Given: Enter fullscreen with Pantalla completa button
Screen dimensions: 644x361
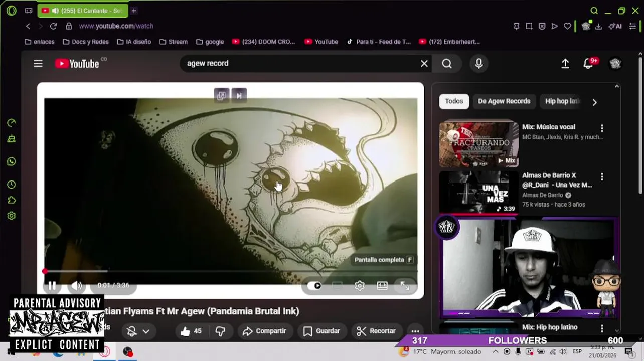Looking at the screenshot, I should click(405, 286).
